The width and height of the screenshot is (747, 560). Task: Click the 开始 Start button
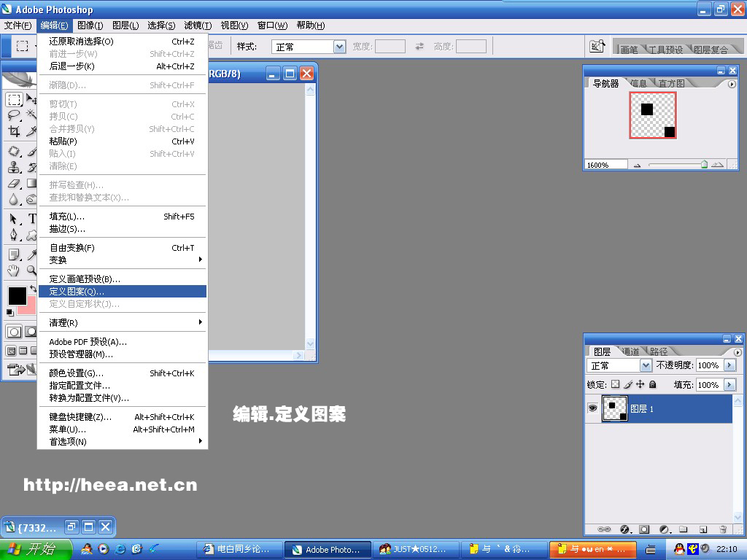(x=36, y=549)
